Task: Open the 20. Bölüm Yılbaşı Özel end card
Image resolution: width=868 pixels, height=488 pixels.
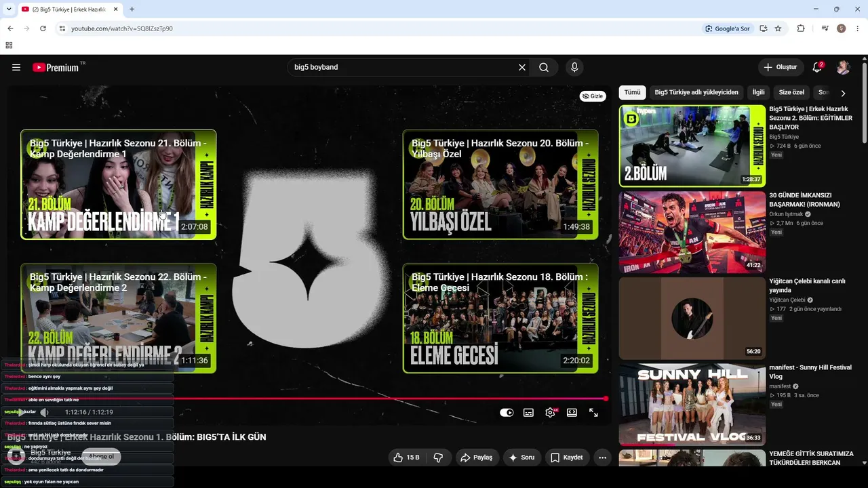Action: pyautogui.click(x=500, y=184)
